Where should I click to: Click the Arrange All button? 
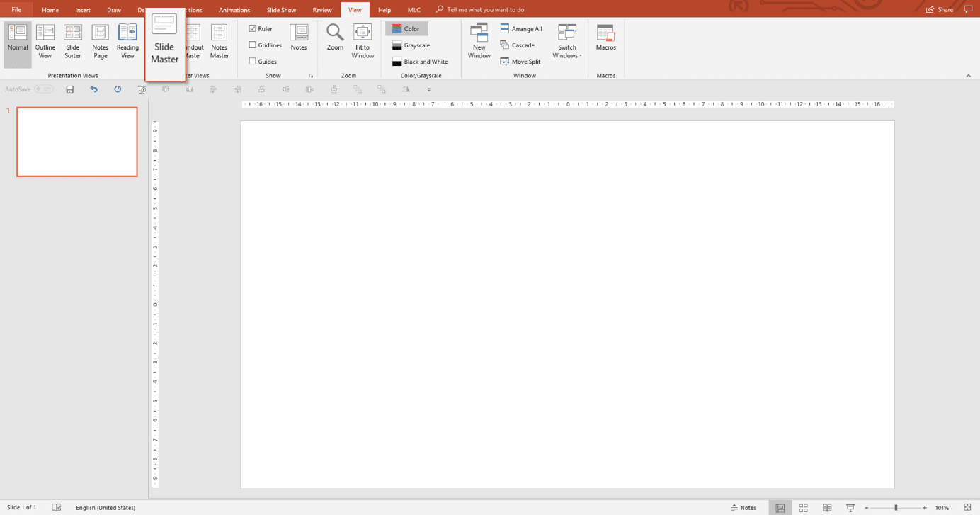521,28
